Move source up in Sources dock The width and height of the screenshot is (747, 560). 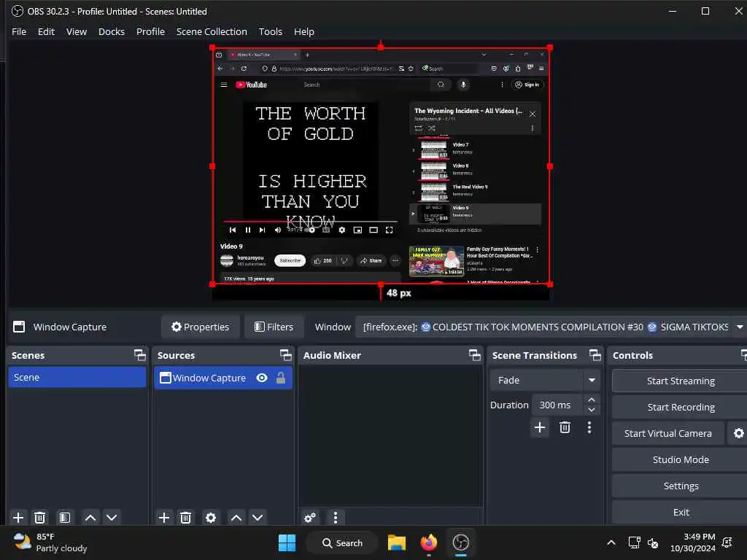[236, 517]
